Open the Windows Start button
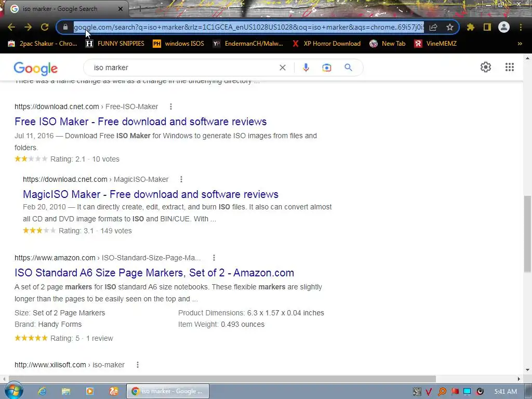 [14, 391]
